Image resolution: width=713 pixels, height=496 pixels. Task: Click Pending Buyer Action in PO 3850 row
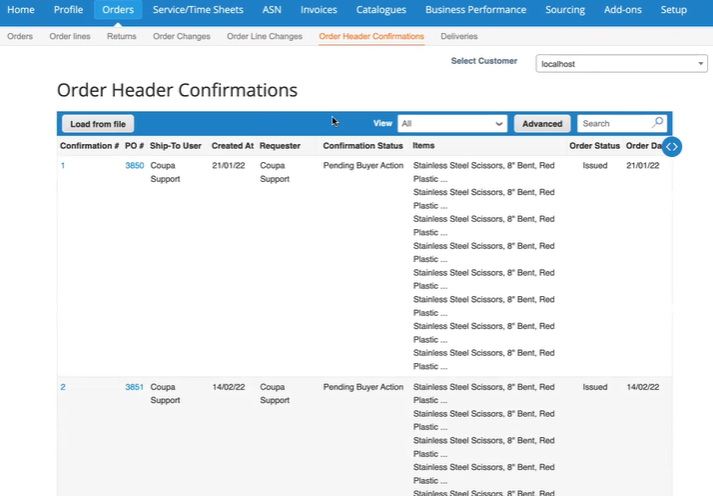click(x=363, y=165)
